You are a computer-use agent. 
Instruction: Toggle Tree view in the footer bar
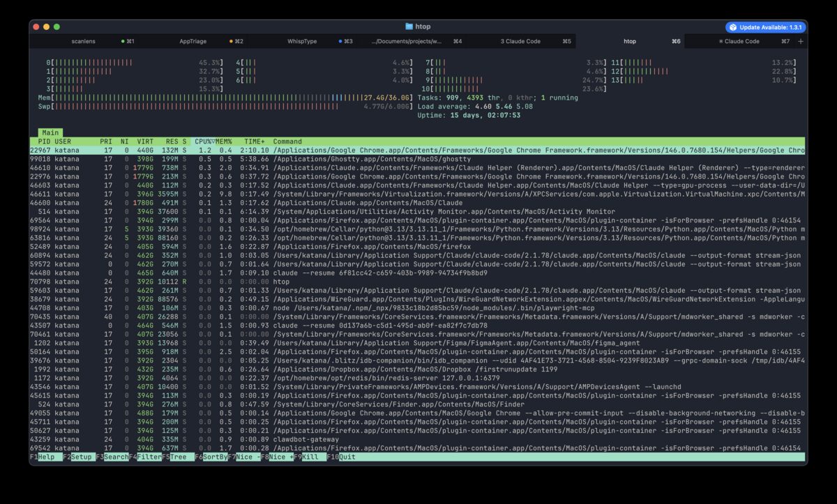coord(180,457)
